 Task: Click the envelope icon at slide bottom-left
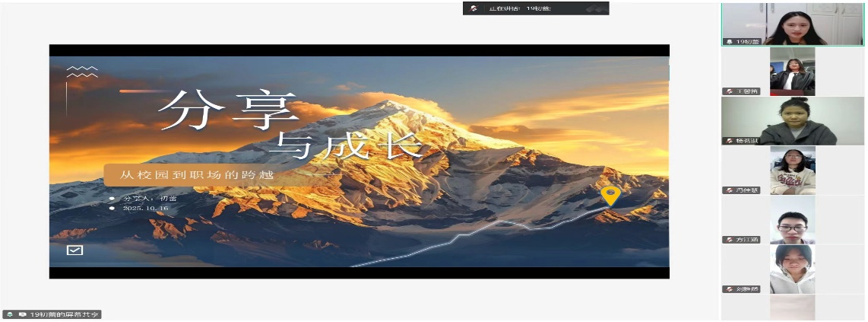point(75,250)
